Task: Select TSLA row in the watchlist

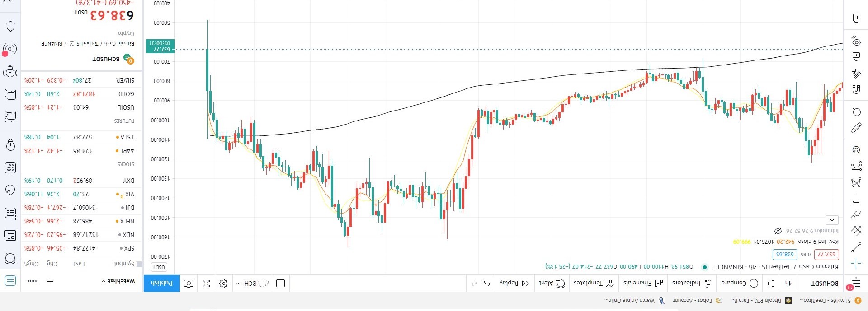Action: tap(81, 137)
